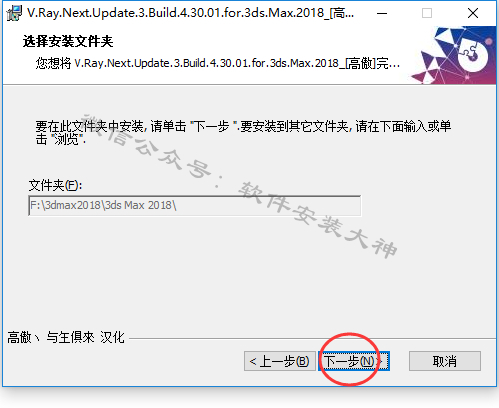Click the 高傲、与生俱来 汉化 credit text
This screenshot has width=499, height=408.
tap(66, 337)
